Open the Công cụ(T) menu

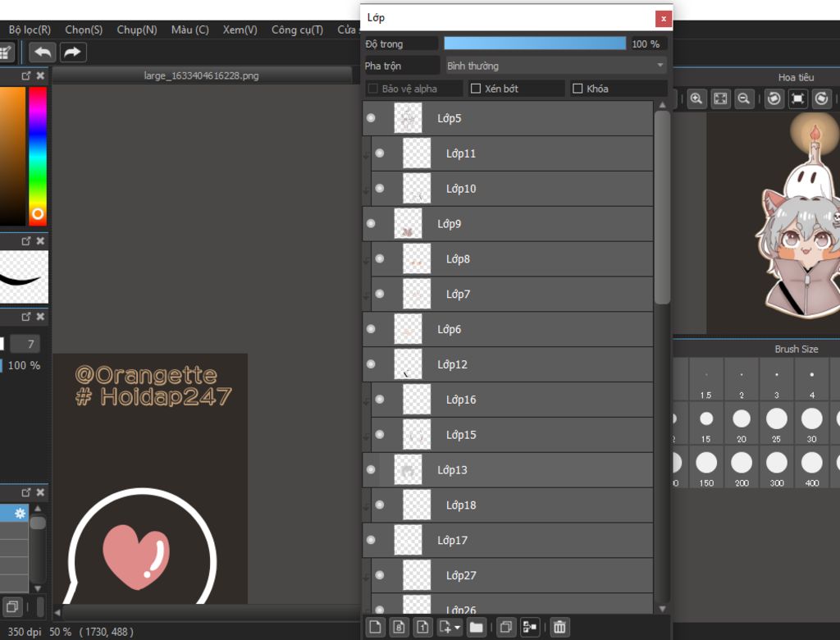(x=297, y=30)
